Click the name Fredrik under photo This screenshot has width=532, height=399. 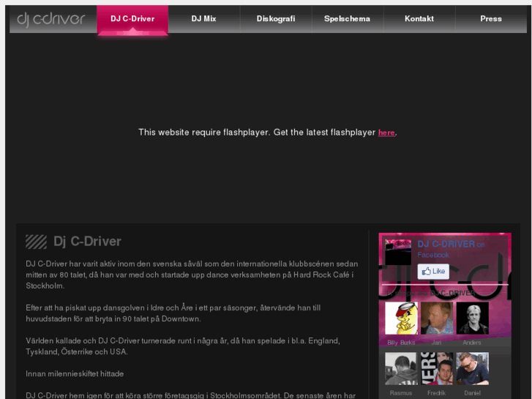(x=436, y=393)
